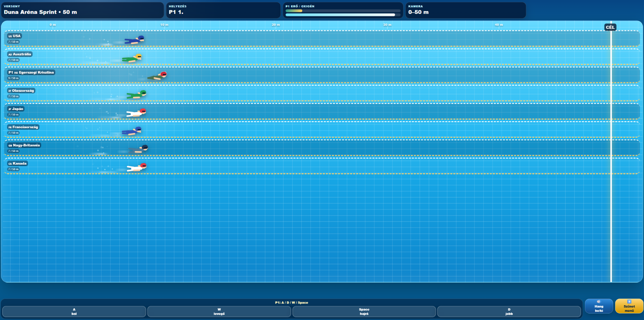Screen dimensions: 644x320
Task: Click the P1 Egerszegi Krisztina lane label
Action: point(31,72)
